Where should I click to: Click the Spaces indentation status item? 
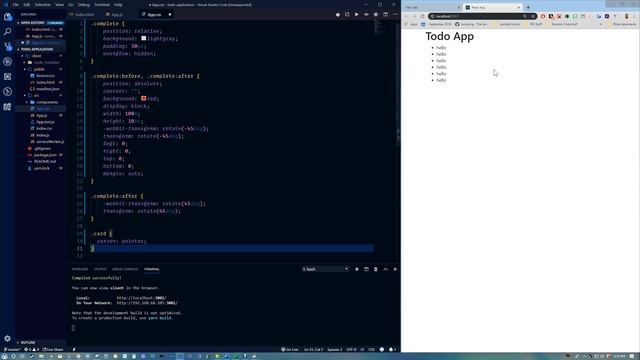click(335, 349)
